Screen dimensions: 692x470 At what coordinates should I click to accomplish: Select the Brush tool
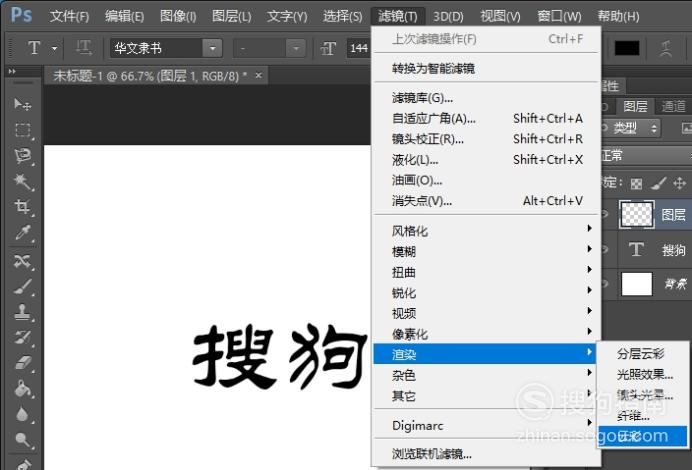pyautogui.click(x=22, y=287)
